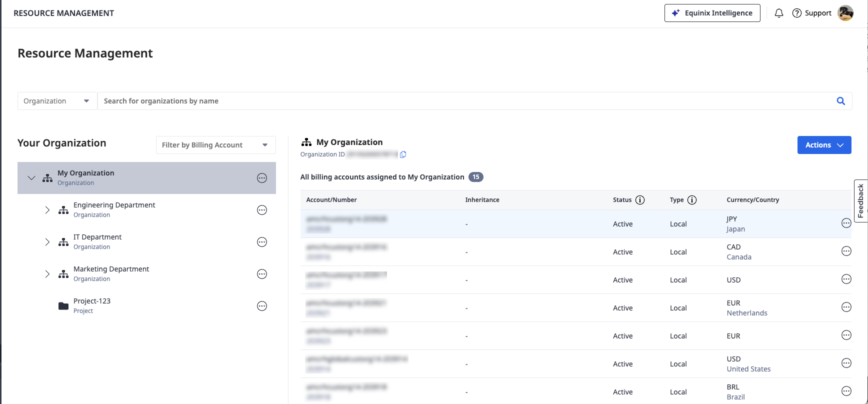This screenshot has width=868, height=404.
Task: Click the notifications bell icon
Action: 778,13
